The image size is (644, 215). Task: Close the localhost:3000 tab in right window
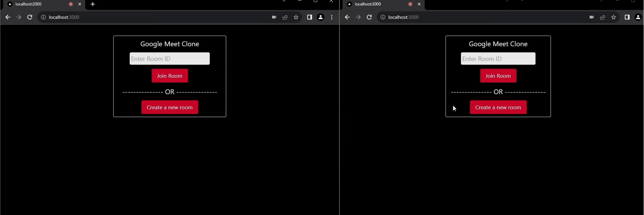coord(419,4)
